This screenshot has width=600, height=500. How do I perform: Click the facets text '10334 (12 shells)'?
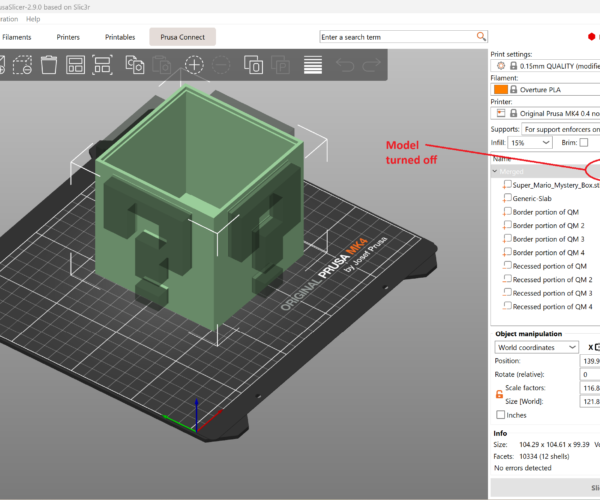(x=544, y=456)
